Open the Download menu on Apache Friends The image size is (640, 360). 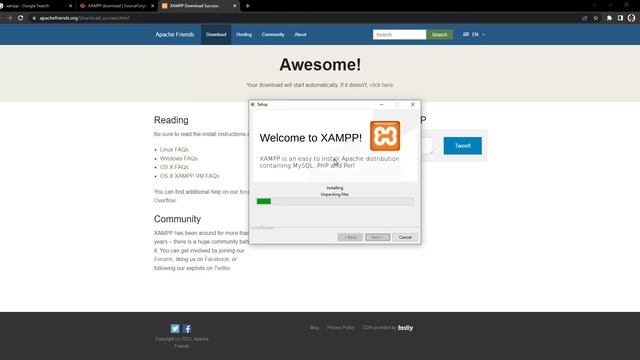point(216,35)
